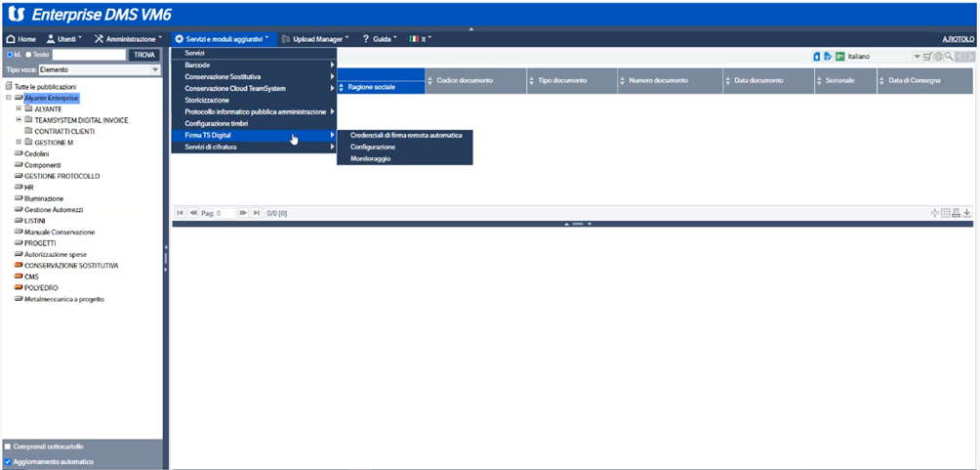Viewport: 980px width, 470px height.
Task: Open Protocollo informatico pubblica amministrazione entry
Action: point(255,111)
